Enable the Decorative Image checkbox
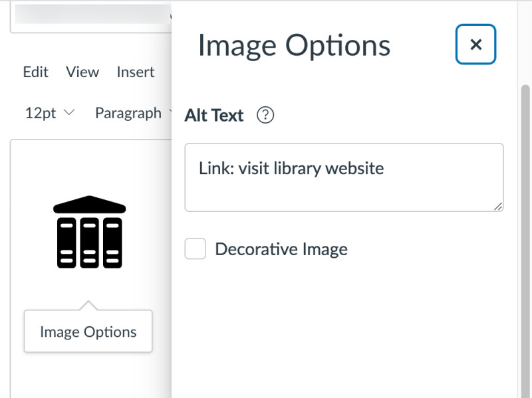 tap(196, 249)
